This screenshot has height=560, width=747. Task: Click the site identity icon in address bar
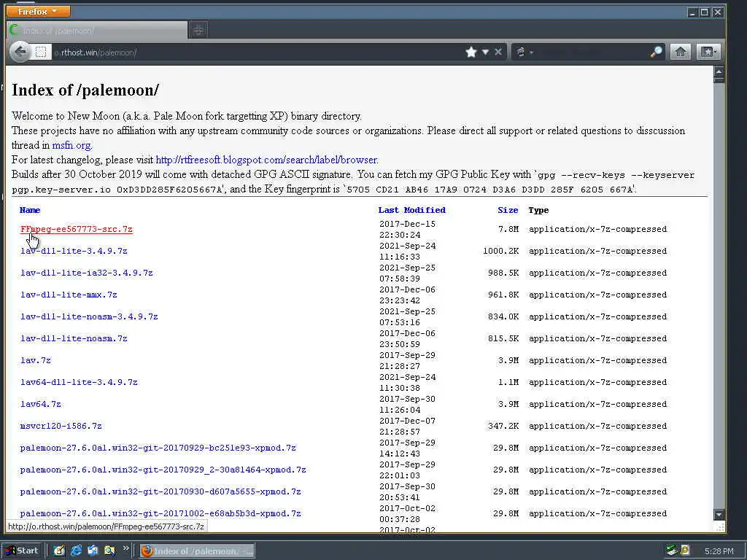[x=41, y=52]
